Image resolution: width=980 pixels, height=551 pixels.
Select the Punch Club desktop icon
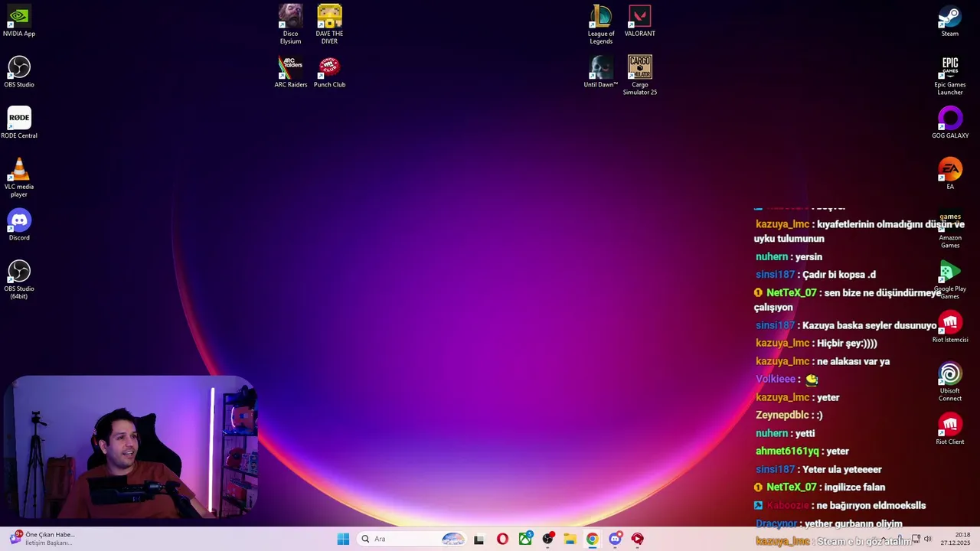(x=329, y=72)
